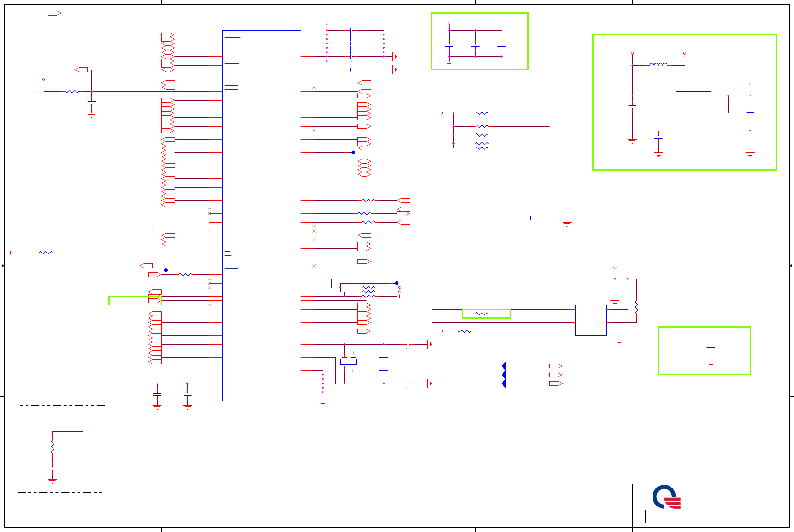Select the green-highlighted resistor on the bus lines
This screenshot has height=532, width=794.
[482, 314]
